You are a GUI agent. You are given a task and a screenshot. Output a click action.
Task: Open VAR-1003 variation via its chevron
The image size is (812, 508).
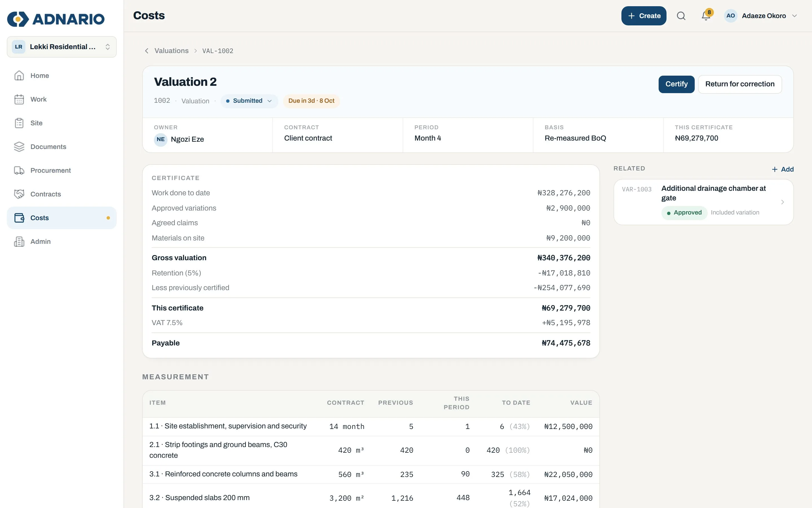point(782,202)
